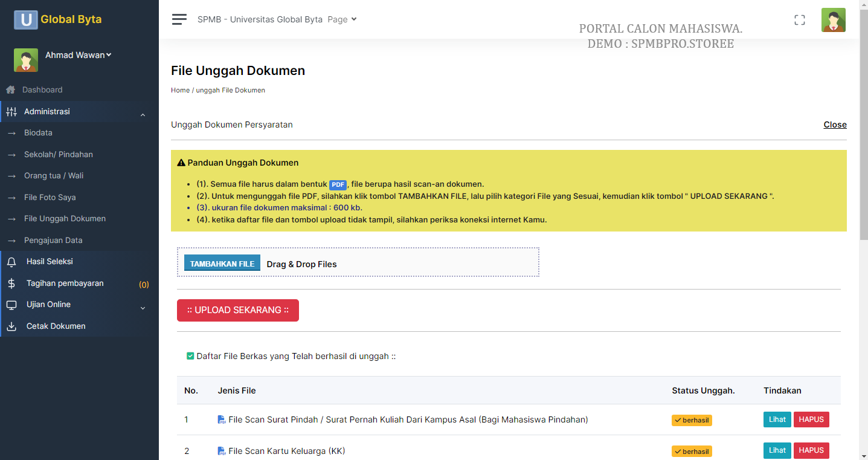The height and width of the screenshot is (460, 868).
Task: Click the 'Jenis File' column header
Action: (x=237, y=390)
